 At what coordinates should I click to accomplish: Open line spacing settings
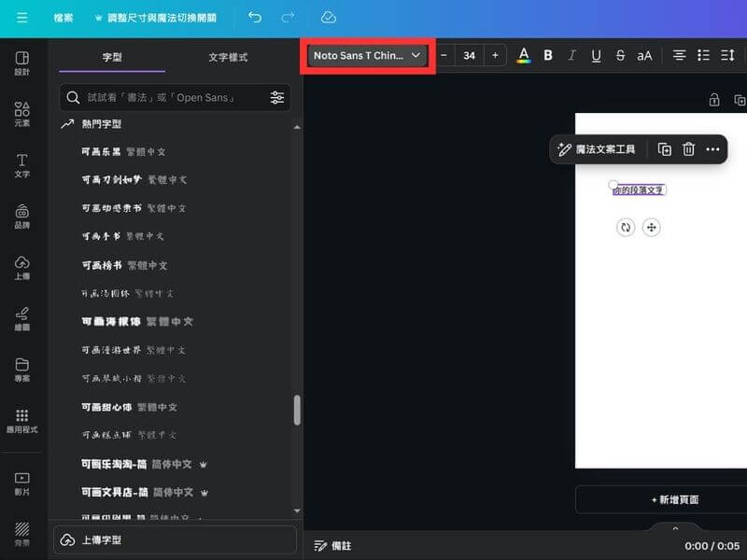(x=727, y=56)
